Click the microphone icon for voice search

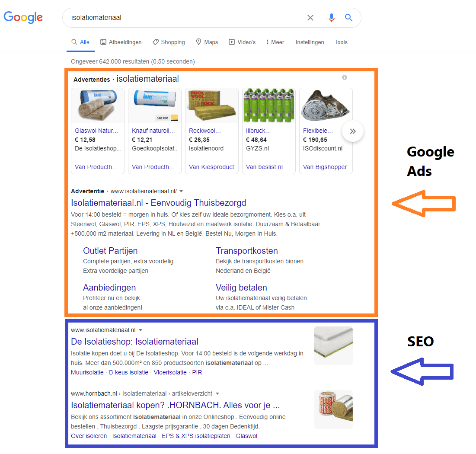coord(331,18)
